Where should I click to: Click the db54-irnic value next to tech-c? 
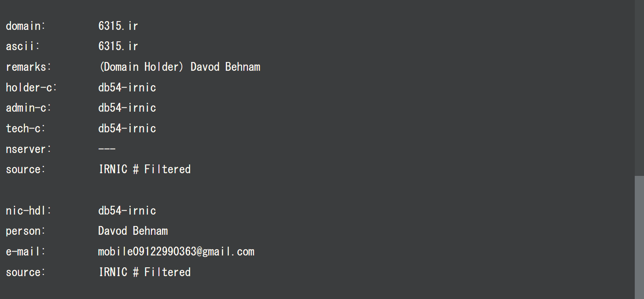point(127,128)
